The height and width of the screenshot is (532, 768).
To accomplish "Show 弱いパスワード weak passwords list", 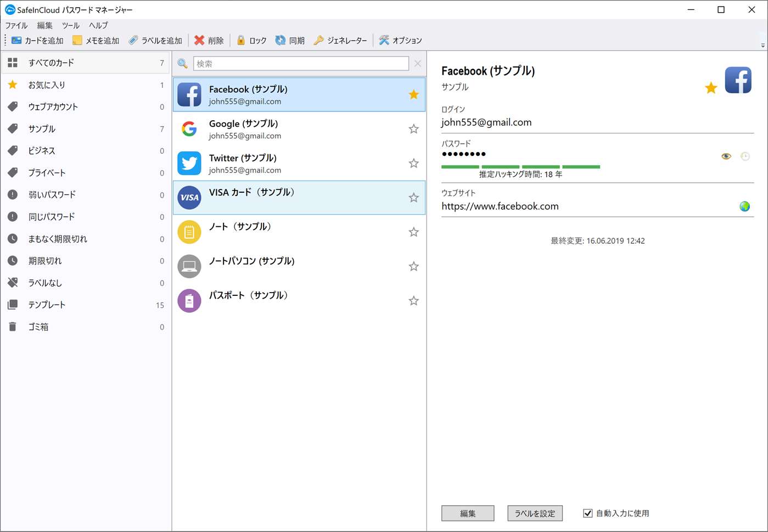I will (86, 195).
